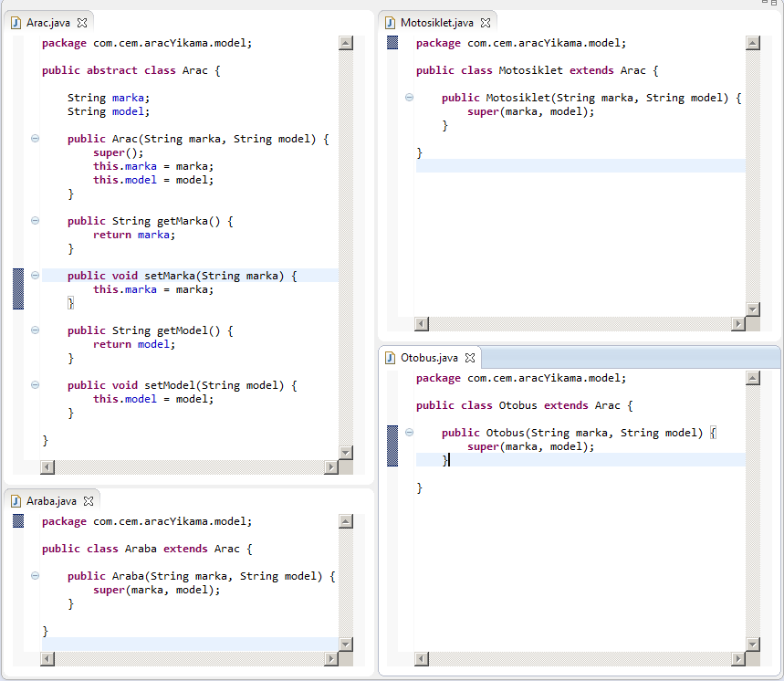Select the Motosiklet.java tab
784x681 pixels.
[x=436, y=22]
